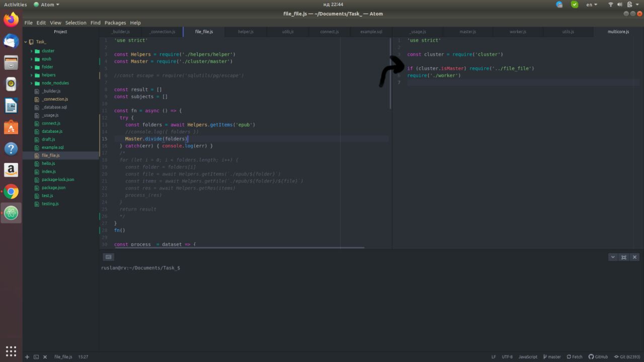Click the Fetch icon in status bar
644x362 pixels.
pyautogui.click(x=575, y=356)
